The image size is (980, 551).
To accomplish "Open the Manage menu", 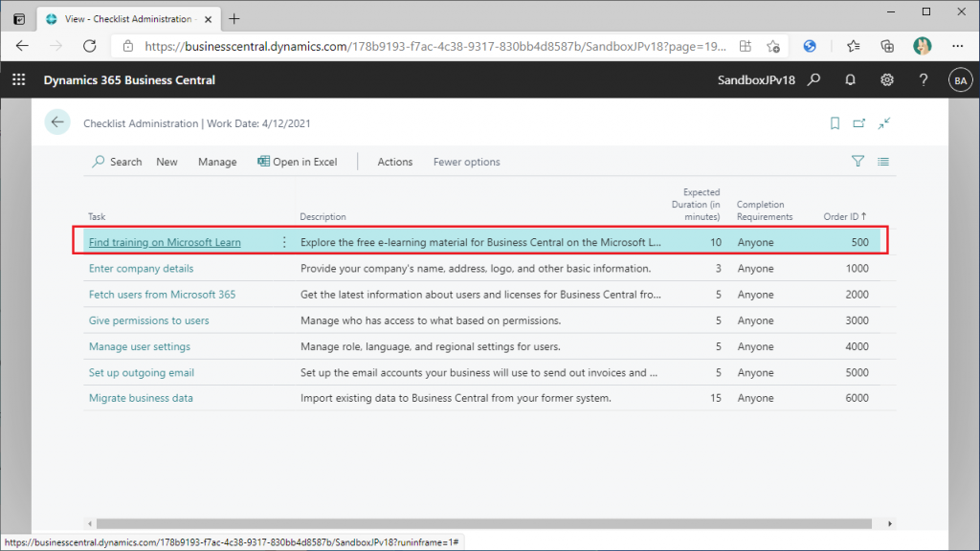I will (x=217, y=162).
